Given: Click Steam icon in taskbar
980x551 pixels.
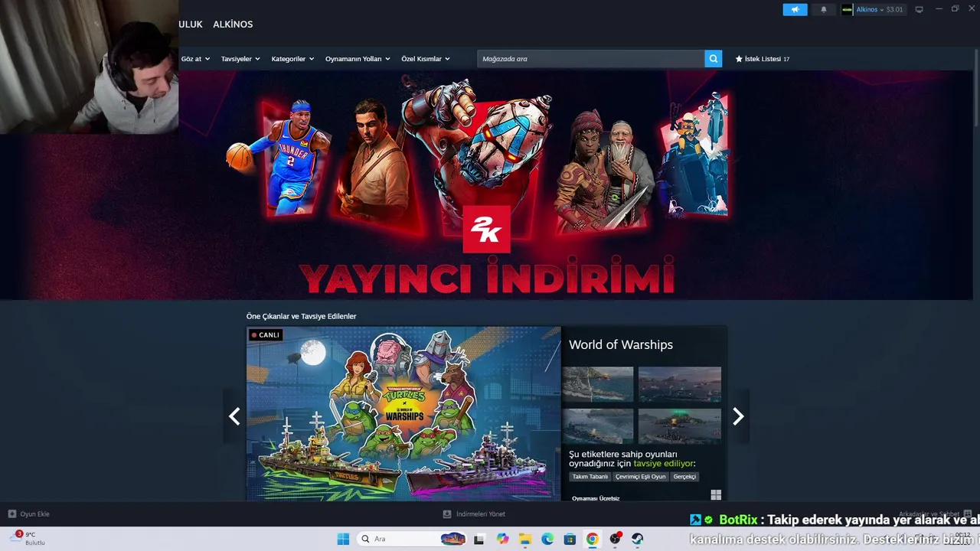Looking at the screenshot, I should 637,539.
